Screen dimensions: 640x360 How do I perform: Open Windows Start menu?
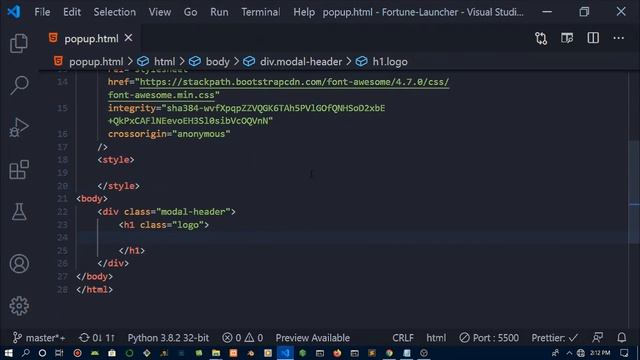pos(9,353)
